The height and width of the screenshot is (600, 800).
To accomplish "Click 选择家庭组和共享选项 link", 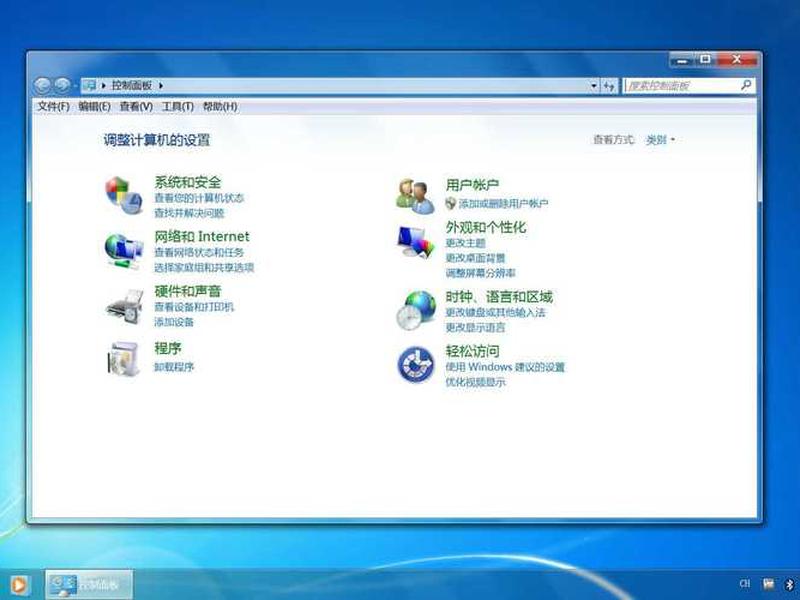I will pos(204,268).
